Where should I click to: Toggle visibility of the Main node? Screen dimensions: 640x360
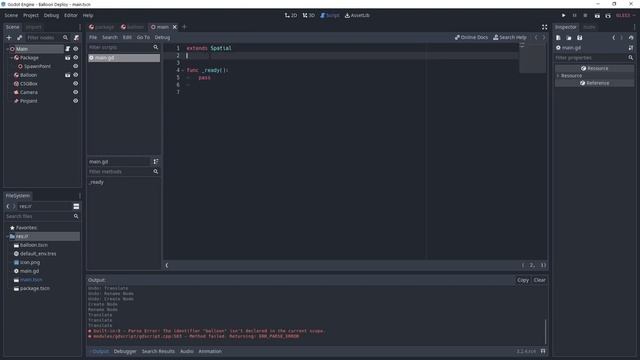76,49
